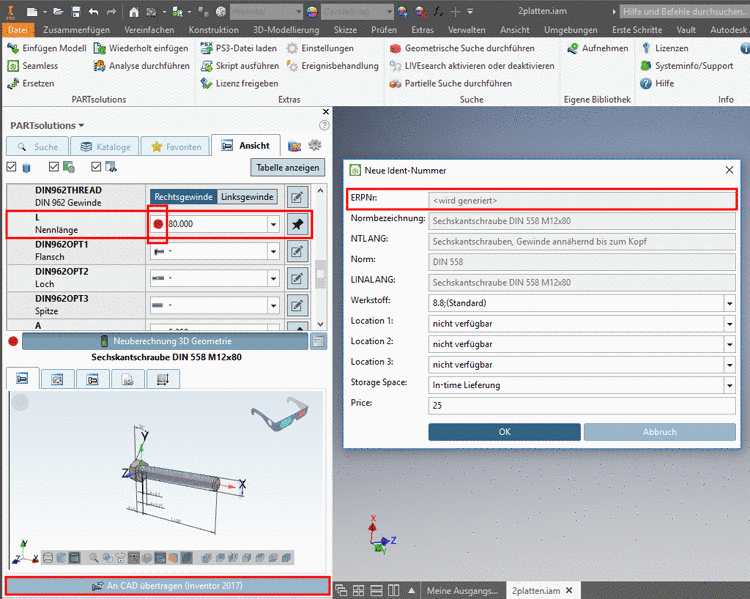Edit the DIN962OPT2 Loch row
The height and width of the screenshot is (599, 750).
point(297,278)
